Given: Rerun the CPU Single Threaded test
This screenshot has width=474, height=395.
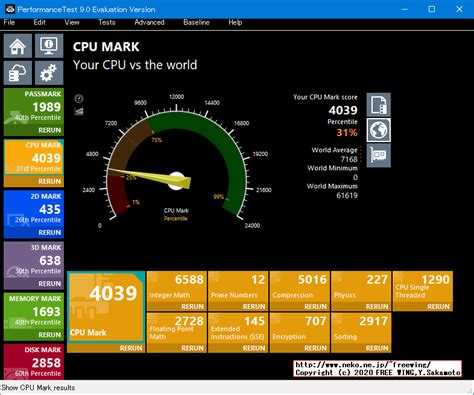Looking at the screenshot, I should point(438,307).
